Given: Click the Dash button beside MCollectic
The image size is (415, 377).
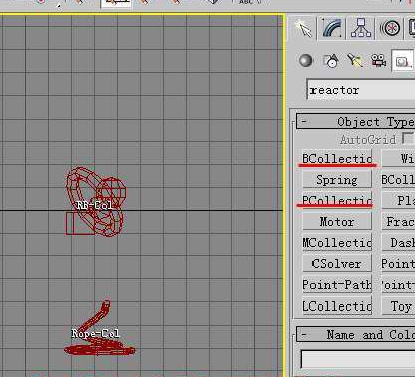Looking at the screenshot, I should 398,243.
